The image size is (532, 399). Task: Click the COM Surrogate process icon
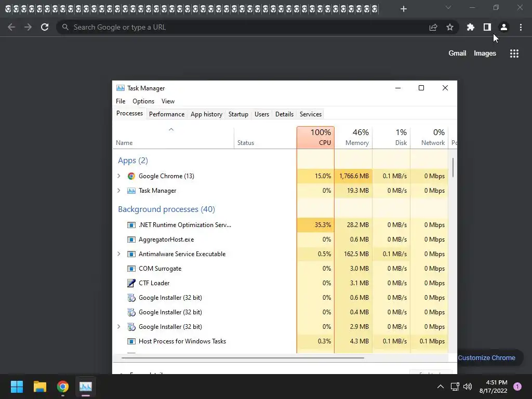pyautogui.click(x=131, y=269)
